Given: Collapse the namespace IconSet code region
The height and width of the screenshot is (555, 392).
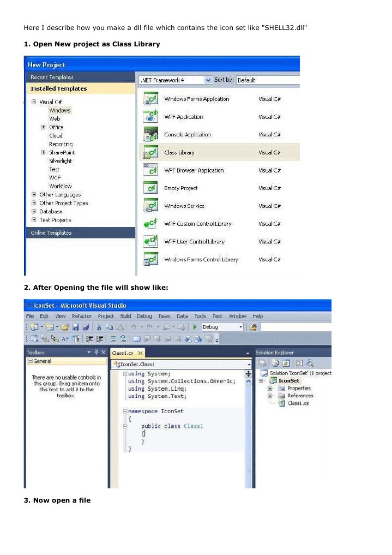Looking at the screenshot, I should click(125, 411).
